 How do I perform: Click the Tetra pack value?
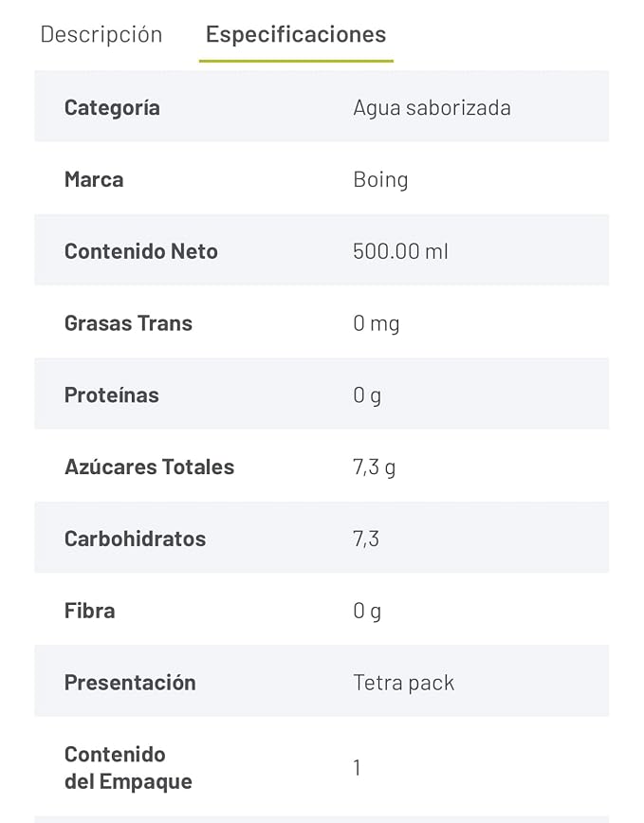pos(404,683)
